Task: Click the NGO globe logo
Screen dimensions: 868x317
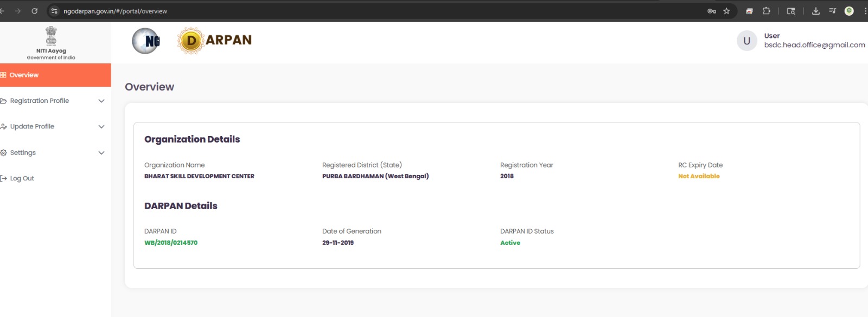Action: point(146,41)
